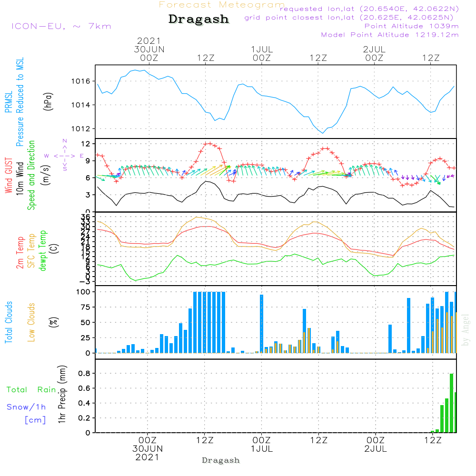Viewport: 476px width, 476px height.
Task: Click the '0.6' precipitation axis value
Action: pyautogui.click(x=84, y=388)
